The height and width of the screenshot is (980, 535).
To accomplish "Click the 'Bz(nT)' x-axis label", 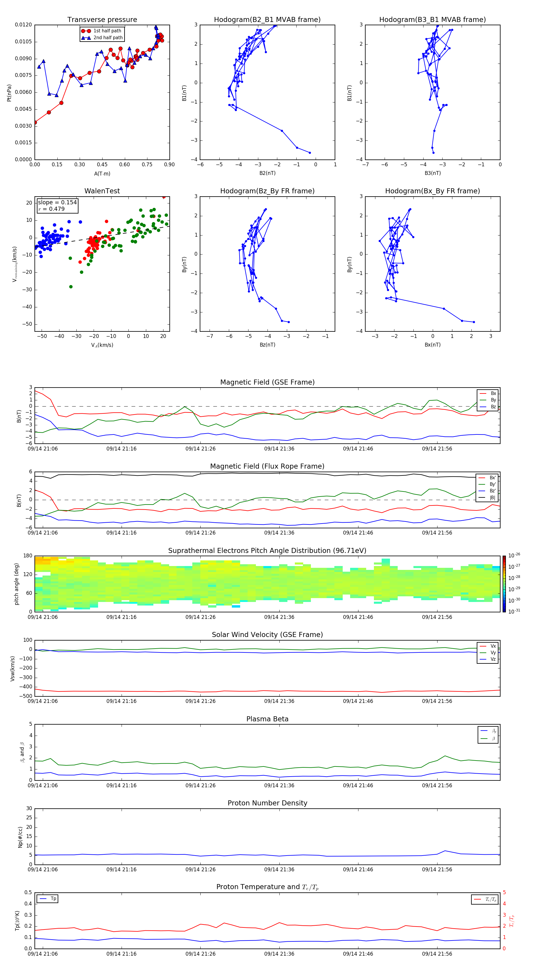I will 267,345.
